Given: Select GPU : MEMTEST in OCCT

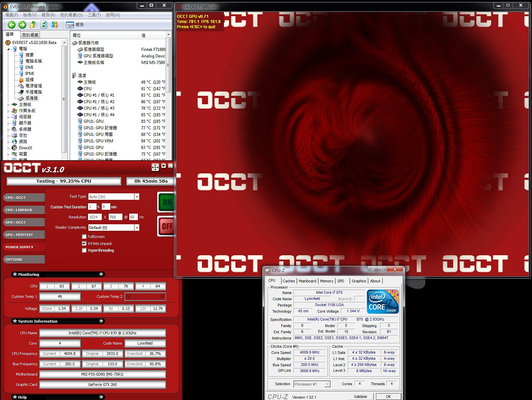Looking at the screenshot, I should click(24, 235).
